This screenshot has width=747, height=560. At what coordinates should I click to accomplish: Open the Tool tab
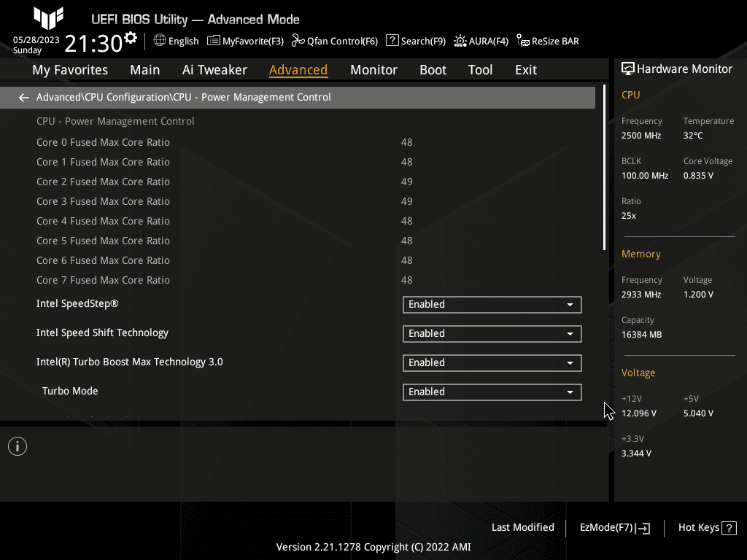click(480, 70)
